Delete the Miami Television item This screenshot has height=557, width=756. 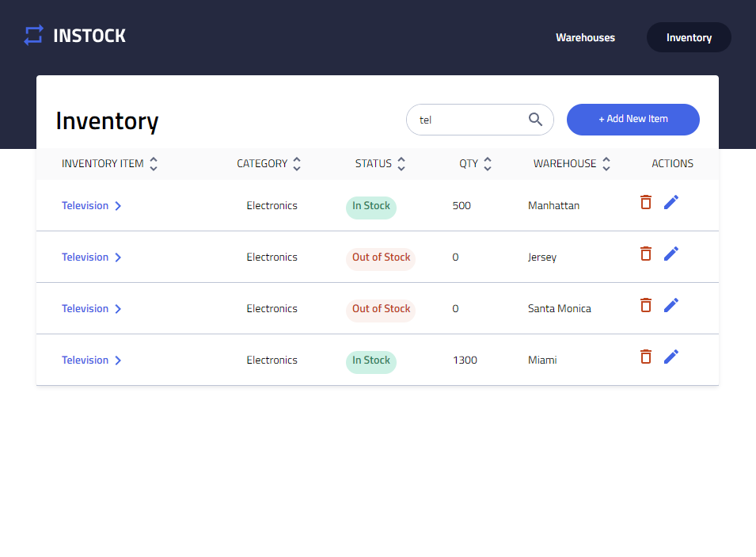[x=645, y=357]
